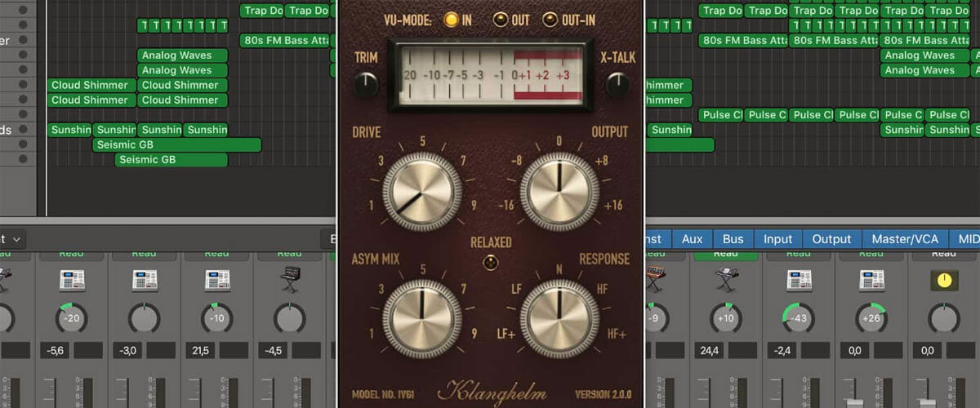
Task: Click drum machine icon on the -2,4 strip
Action: (798, 280)
